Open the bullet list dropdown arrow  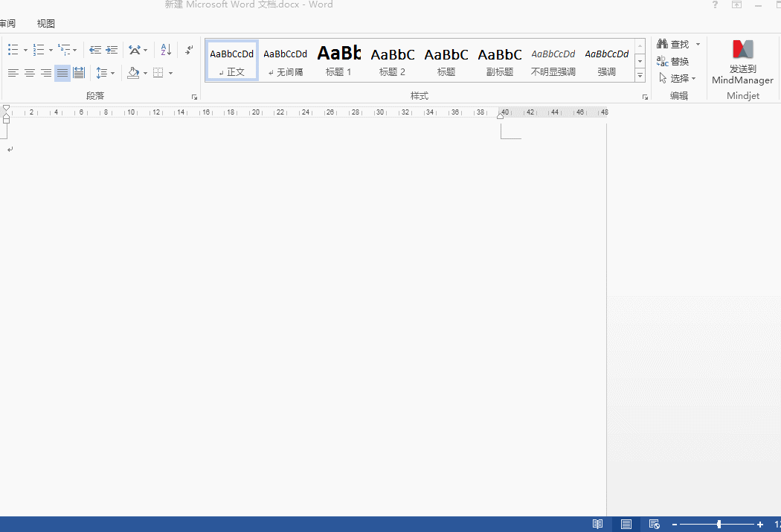click(25, 51)
